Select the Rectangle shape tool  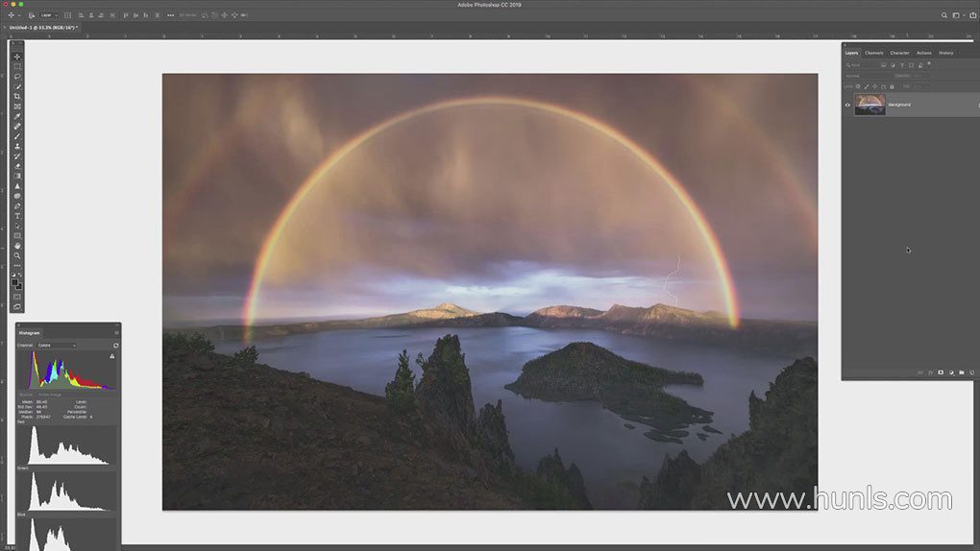click(17, 236)
